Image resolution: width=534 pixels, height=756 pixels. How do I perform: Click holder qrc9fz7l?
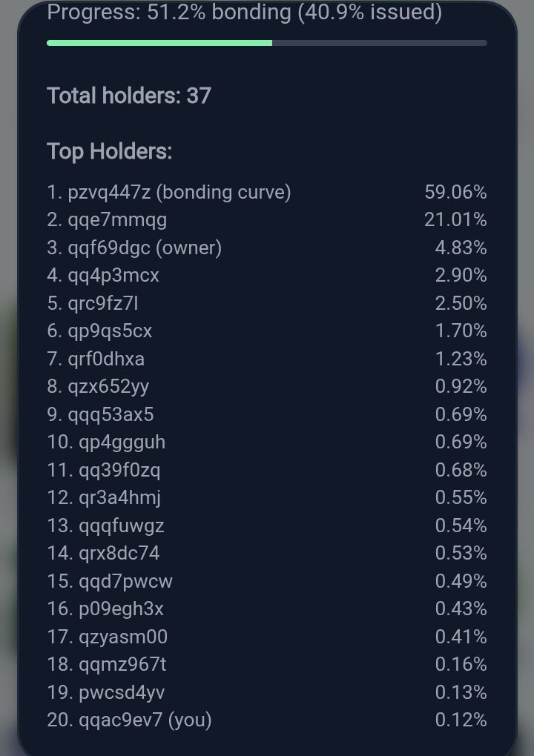tap(267, 303)
